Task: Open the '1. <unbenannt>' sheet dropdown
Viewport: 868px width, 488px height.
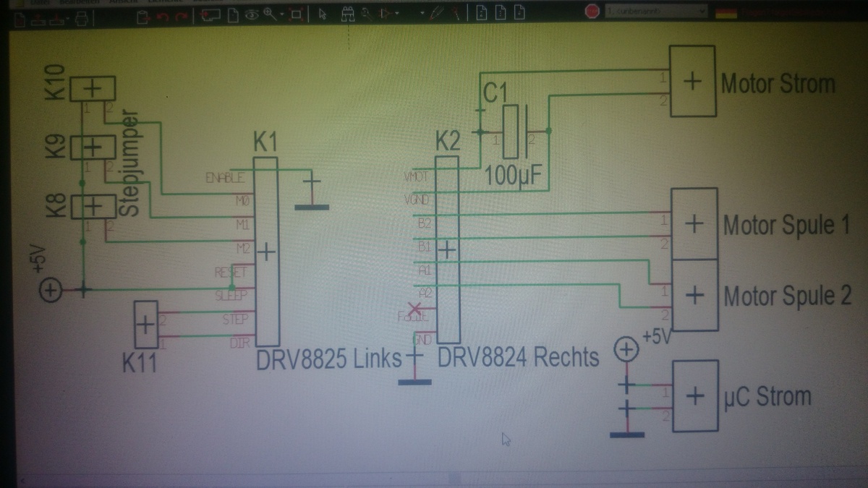Action: [657, 12]
